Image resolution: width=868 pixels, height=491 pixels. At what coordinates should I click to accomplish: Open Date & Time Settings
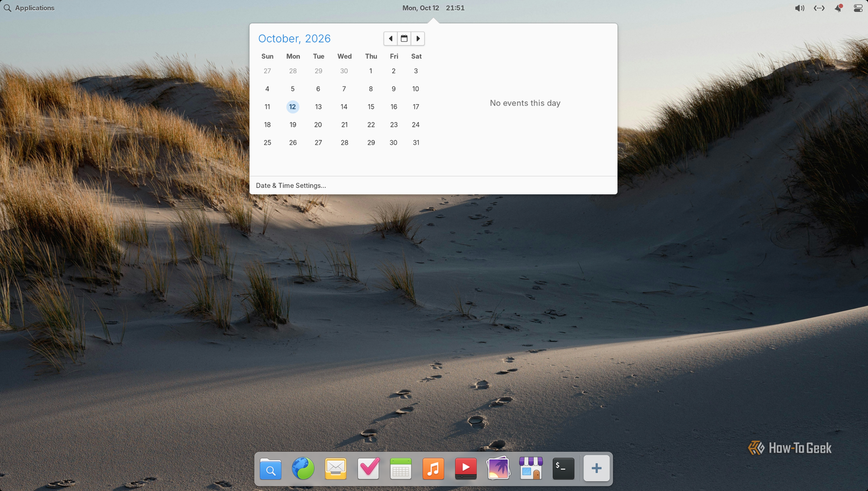click(x=291, y=186)
